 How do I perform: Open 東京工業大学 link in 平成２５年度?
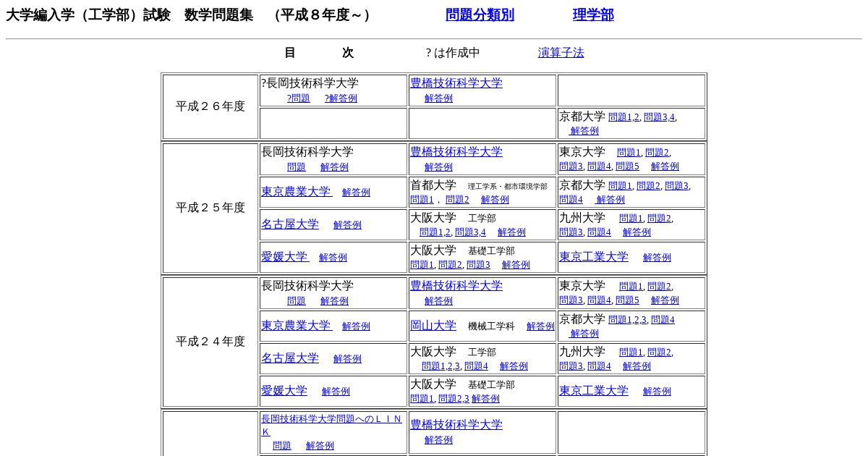click(x=594, y=257)
